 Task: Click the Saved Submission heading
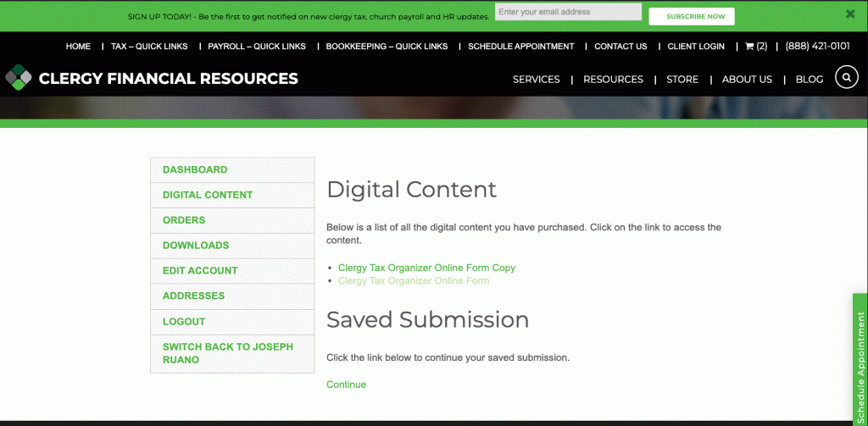click(x=427, y=320)
